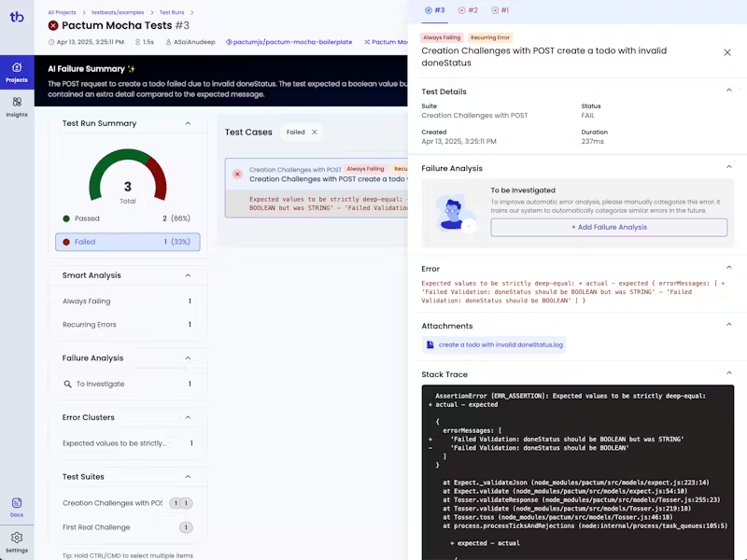This screenshot has width=747, height=560.
Task: Click the sparkle icon after AI Failure Summary
Action: 131,69
